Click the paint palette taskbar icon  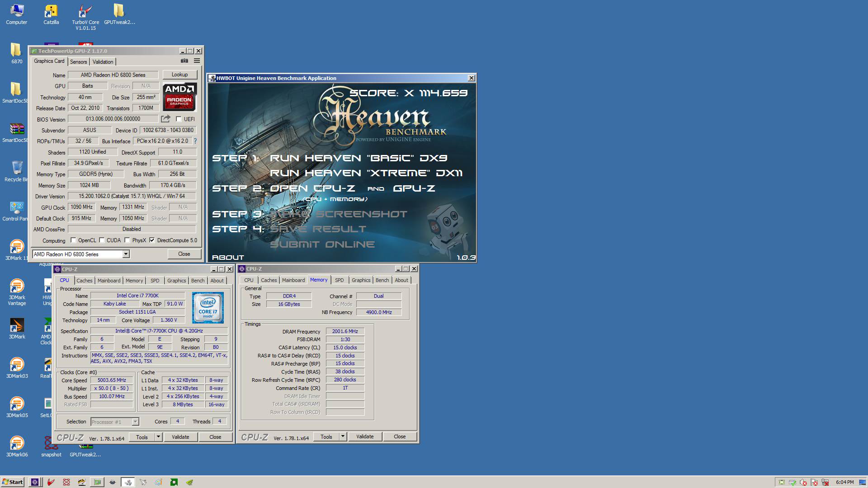(x=158, y=482)
